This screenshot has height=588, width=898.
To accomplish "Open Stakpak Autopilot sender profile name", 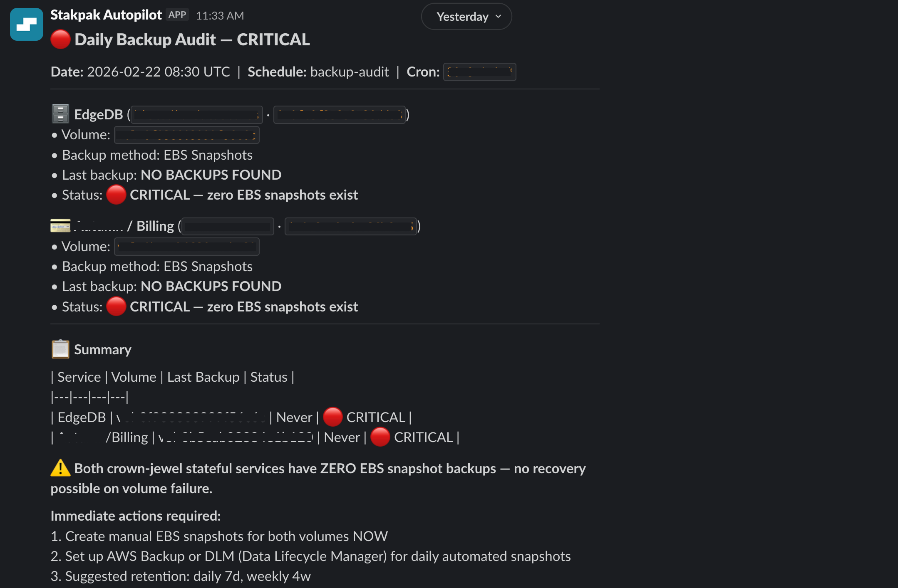I will click(106, 15).
